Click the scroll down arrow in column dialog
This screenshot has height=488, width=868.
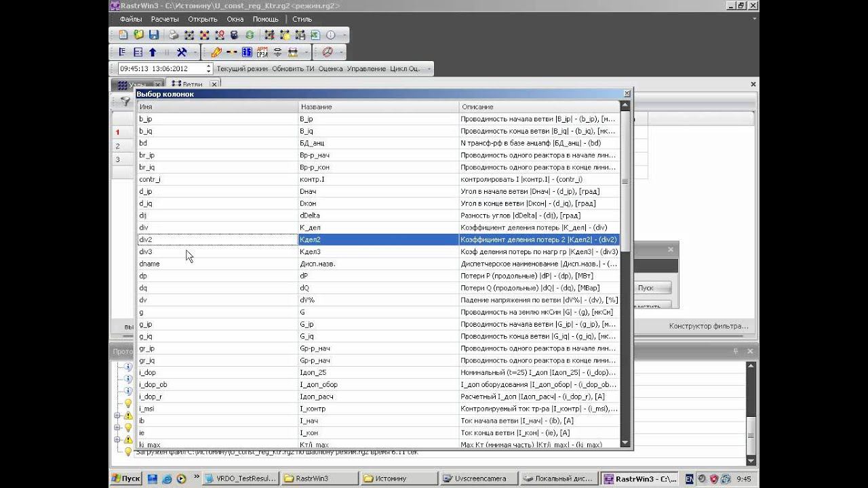625,443
